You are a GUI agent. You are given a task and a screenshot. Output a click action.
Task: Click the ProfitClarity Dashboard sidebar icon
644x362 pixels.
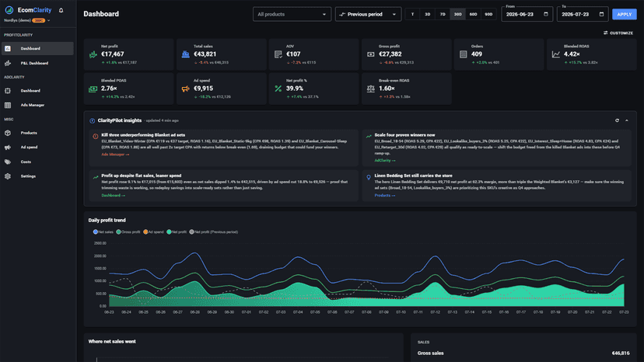tap(8, 48)
